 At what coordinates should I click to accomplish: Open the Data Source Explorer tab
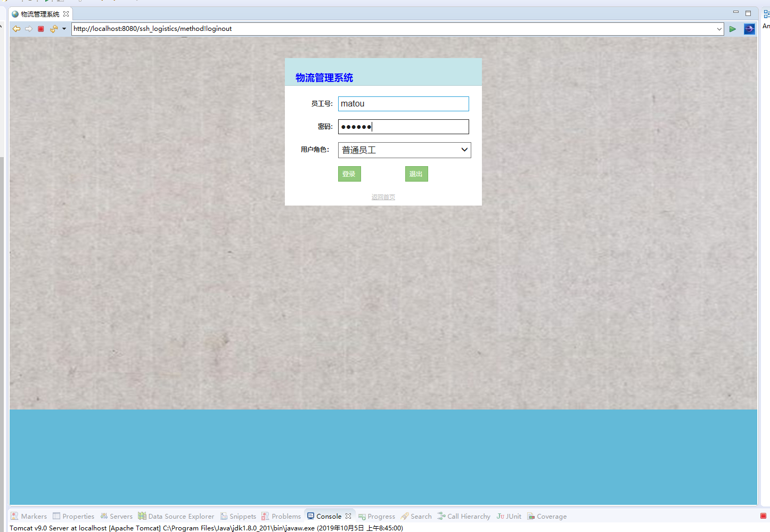pyautogui.click(x=176, y=516)
